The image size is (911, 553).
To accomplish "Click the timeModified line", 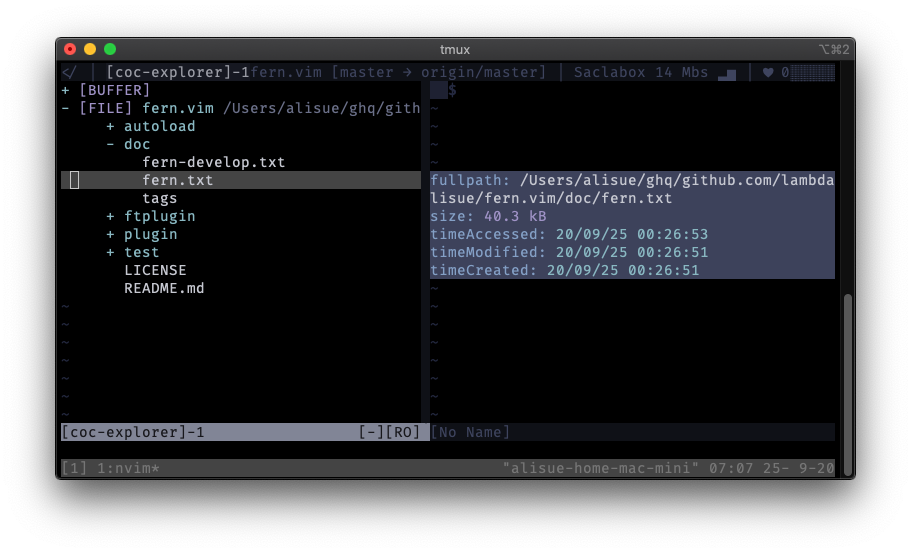I will [569, 253].
